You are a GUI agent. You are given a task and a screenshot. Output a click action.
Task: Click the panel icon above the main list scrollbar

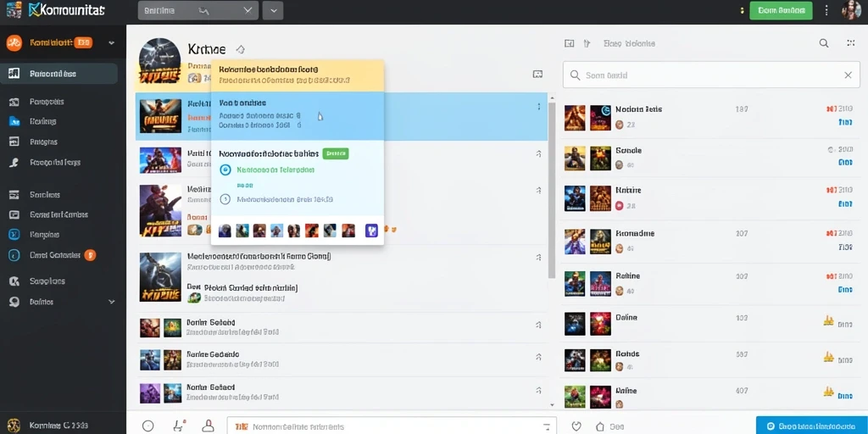click(537, 75)
